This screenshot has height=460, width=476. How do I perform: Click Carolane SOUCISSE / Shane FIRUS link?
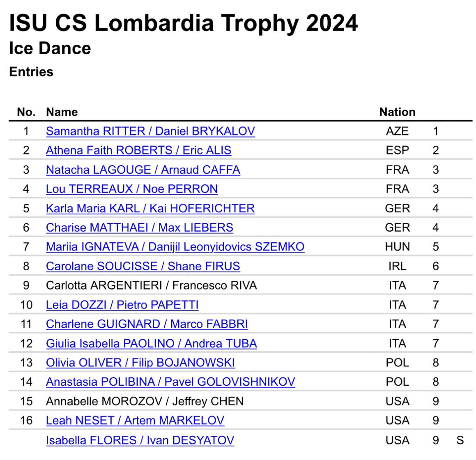click(x=143, y=266)
